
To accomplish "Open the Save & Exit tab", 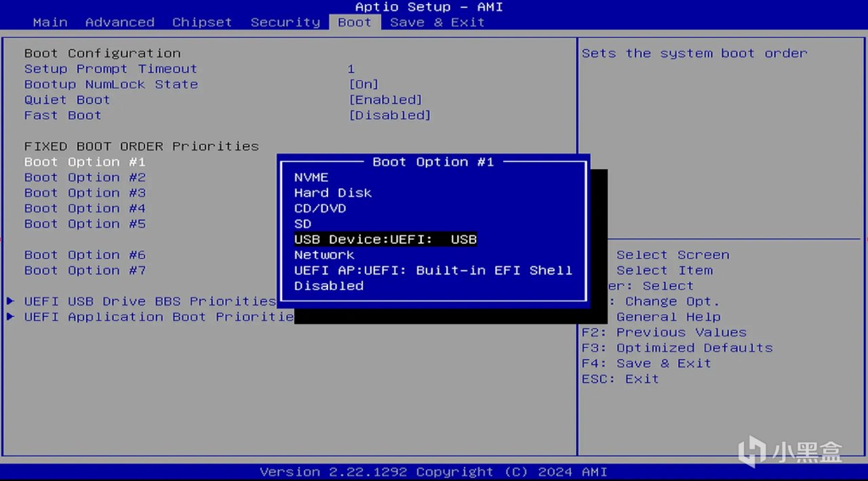I will point(437,22).
